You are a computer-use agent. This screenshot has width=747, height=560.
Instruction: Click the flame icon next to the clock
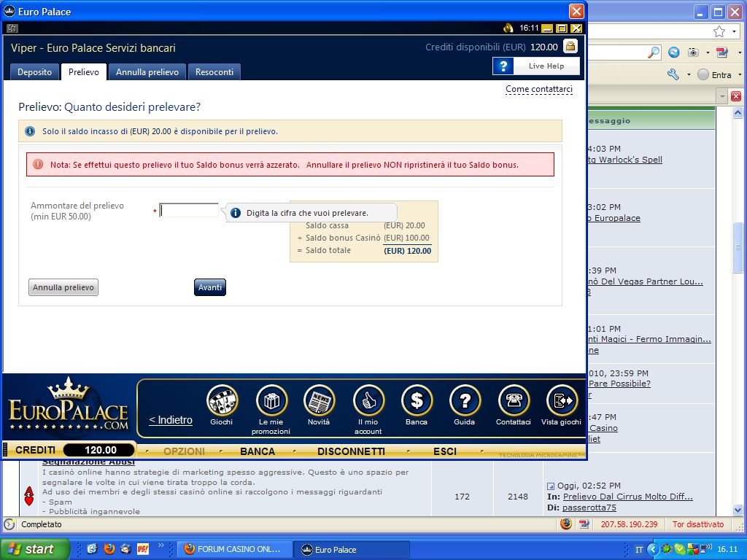[x=508, y=28]
